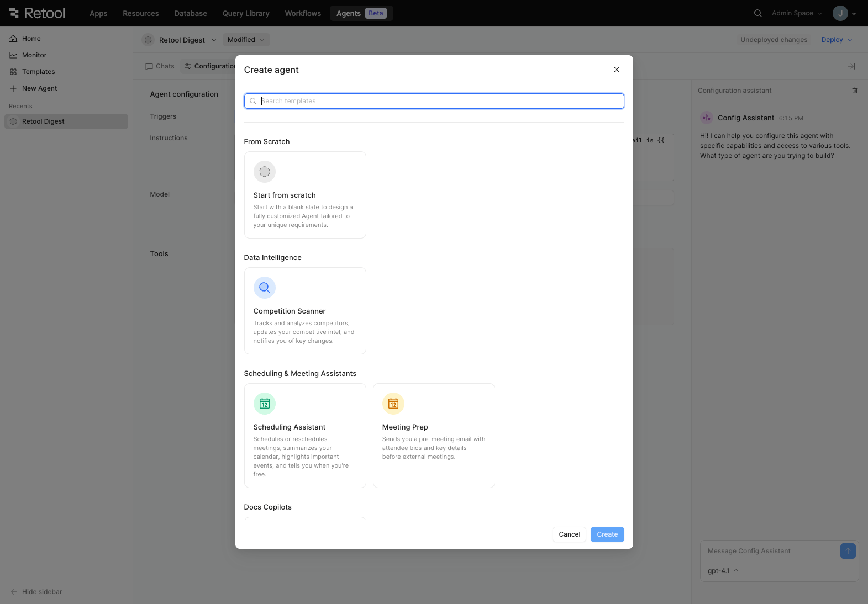The height and width of the screenshot is (604, 868).
Task: Open the Resources menu
Action: pos(141,13)
